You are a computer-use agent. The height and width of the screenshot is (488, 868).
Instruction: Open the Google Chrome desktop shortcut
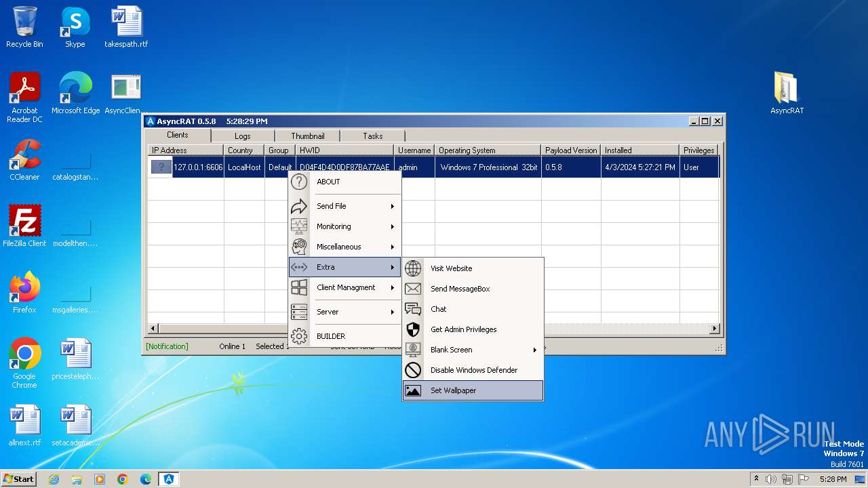pos(24,363)
